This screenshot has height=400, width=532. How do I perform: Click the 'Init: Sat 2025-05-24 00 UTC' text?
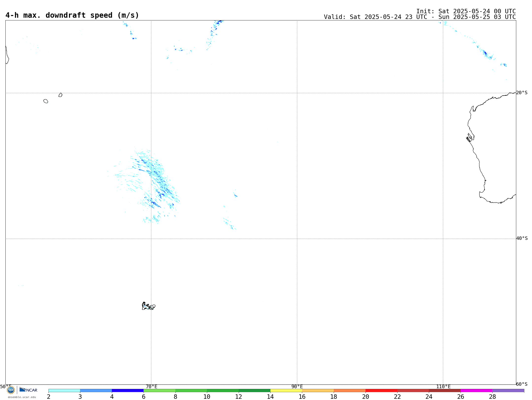click(x=466, y=11)
